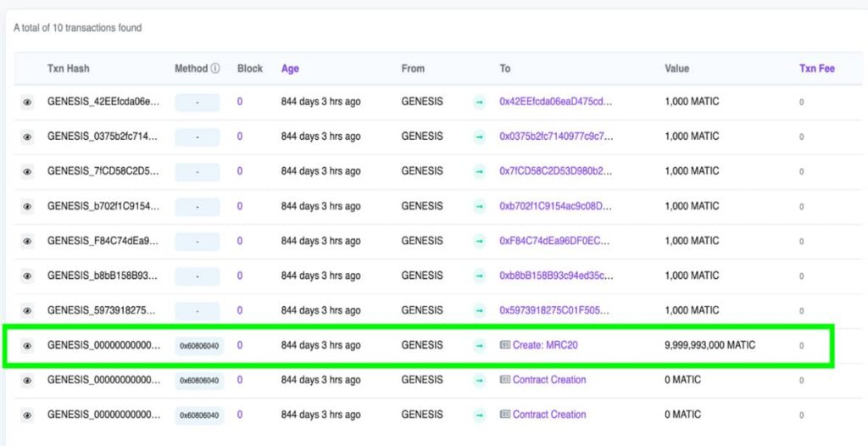Click the Block column header

[250, 69]
